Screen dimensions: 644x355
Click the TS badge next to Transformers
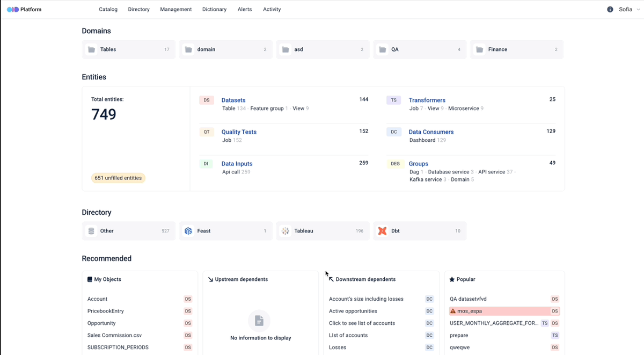pos(393,100)
